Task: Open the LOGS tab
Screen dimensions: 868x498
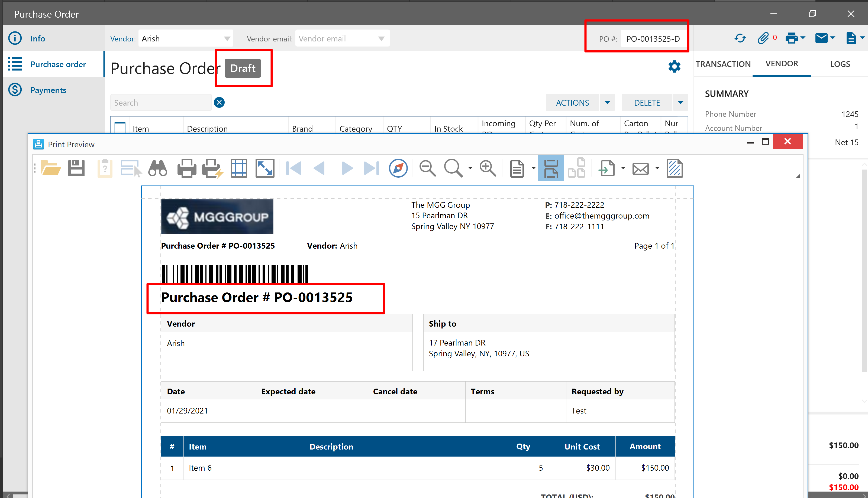Action: 840,64
